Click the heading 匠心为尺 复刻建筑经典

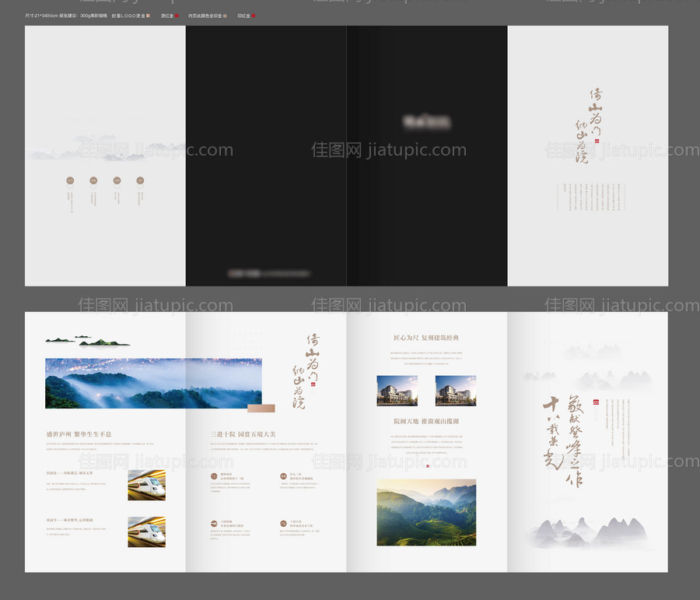426,338
